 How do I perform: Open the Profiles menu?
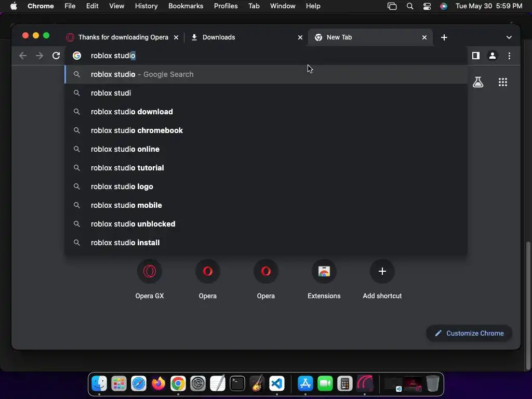[x=225, y=6]
